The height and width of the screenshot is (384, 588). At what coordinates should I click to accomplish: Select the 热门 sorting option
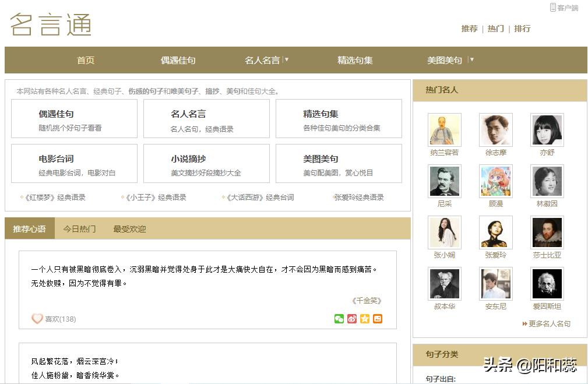point(495,29)
